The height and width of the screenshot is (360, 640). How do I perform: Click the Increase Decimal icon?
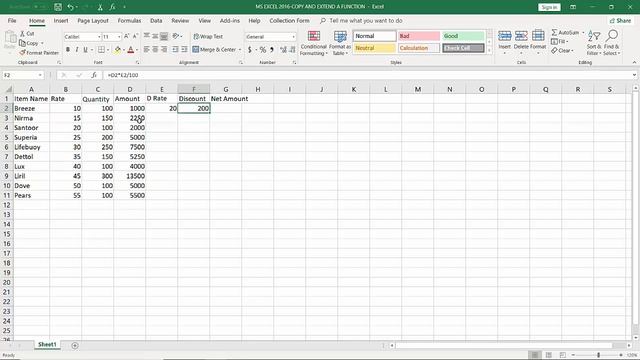coord(283,50)
